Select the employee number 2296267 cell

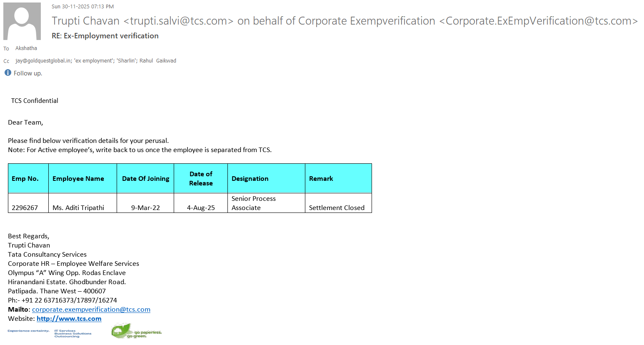coord(25,207)
